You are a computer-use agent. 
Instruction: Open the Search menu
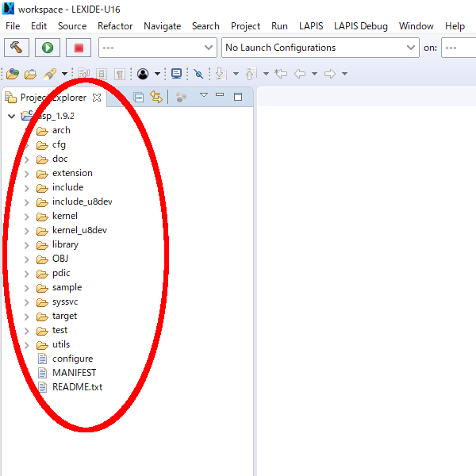[x=205, y=26]
